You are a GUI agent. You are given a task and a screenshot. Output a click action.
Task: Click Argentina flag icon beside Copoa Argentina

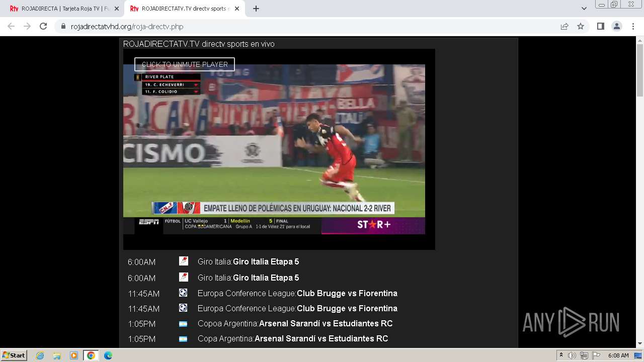coord(183,324)
